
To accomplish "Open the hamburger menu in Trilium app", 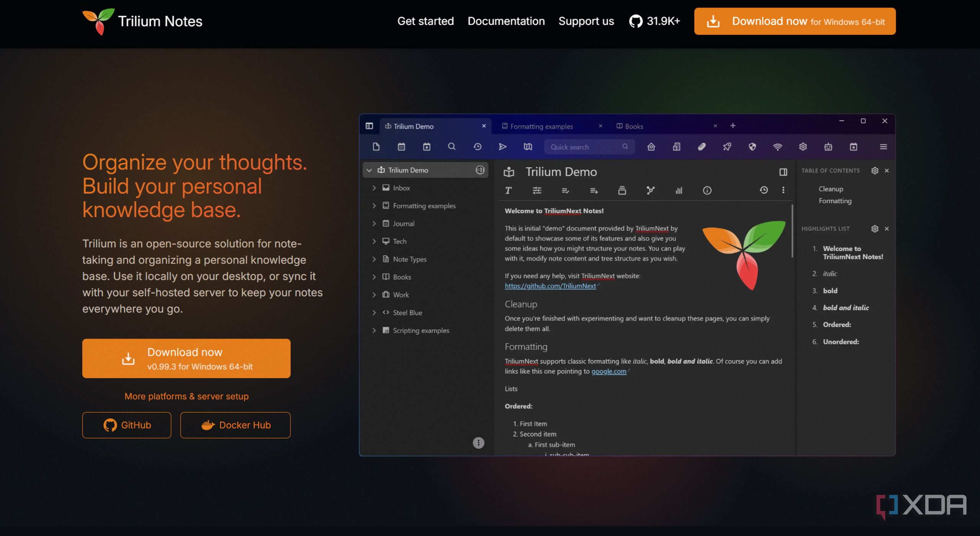I will click(883, 147).
